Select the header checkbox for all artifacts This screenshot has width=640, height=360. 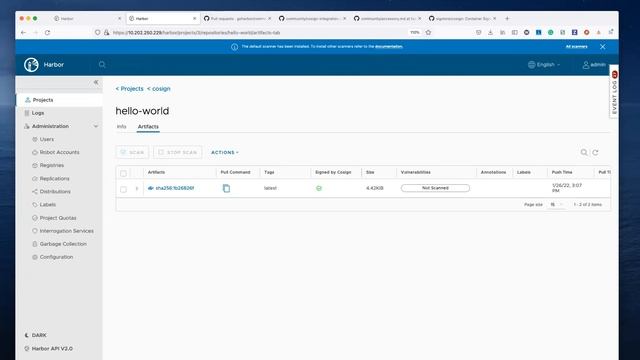coord(123,173)
